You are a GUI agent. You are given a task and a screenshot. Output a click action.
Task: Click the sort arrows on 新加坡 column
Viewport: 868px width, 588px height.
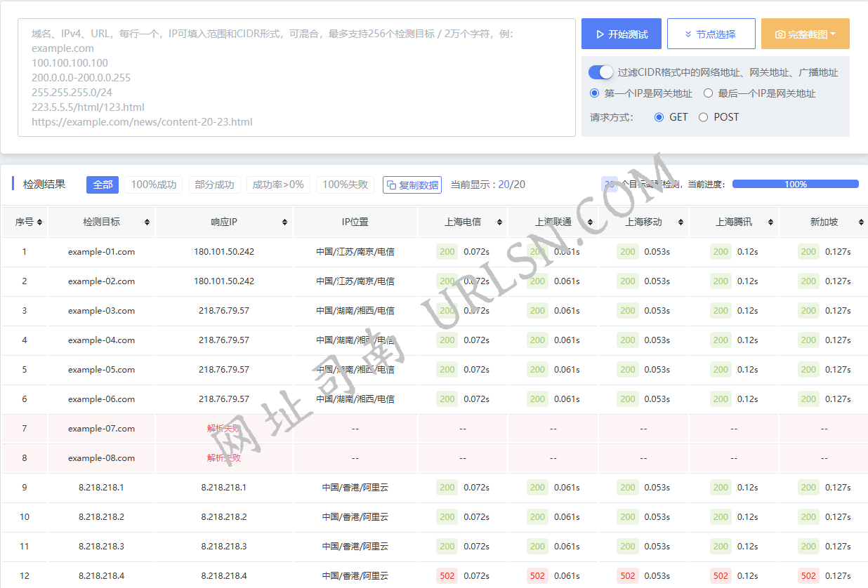click(x=862, y=222)
